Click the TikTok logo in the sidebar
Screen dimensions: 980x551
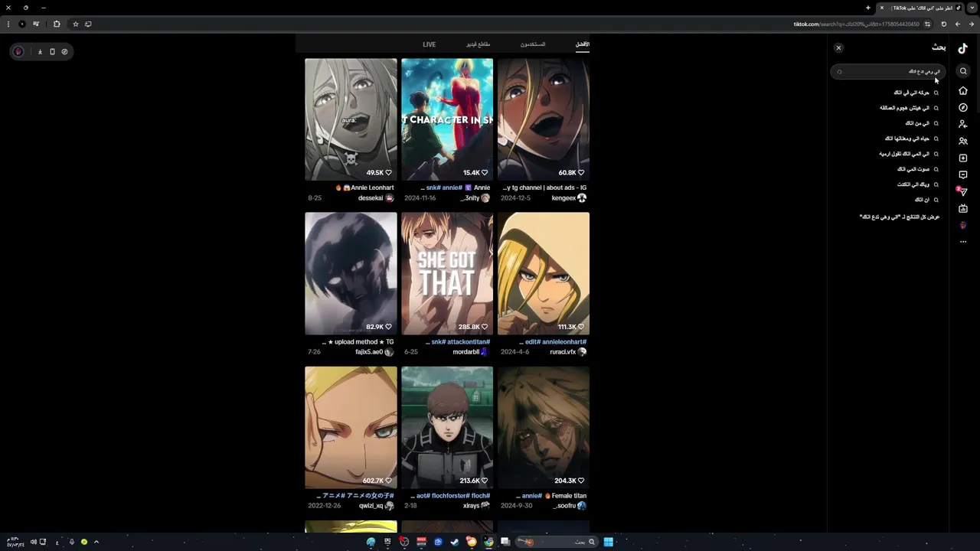click(963, 48)
